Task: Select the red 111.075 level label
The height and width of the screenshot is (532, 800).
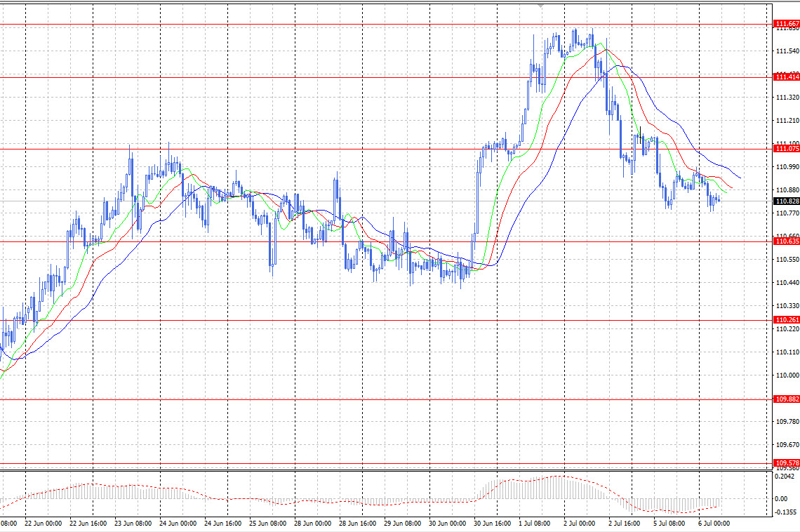Action: coord(787,149)
